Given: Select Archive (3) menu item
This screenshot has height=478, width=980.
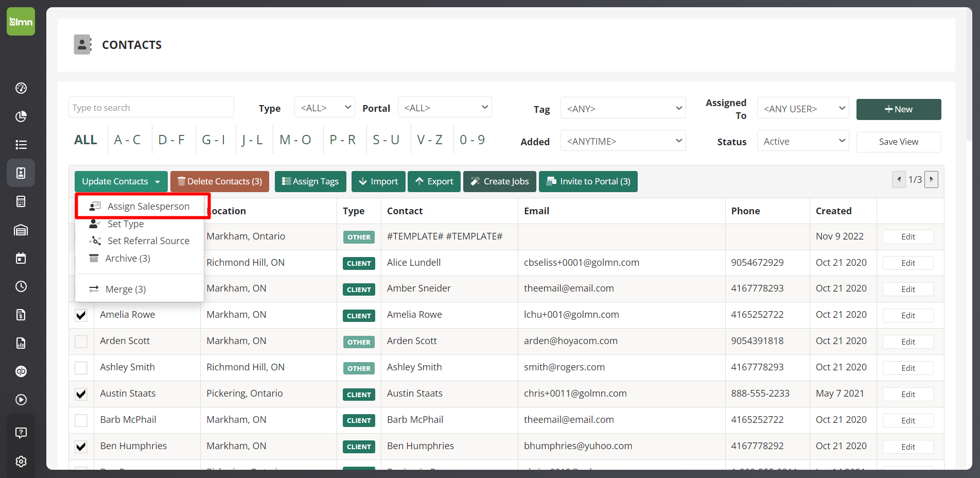Looking at the screenshot, I should pos(139,258).
